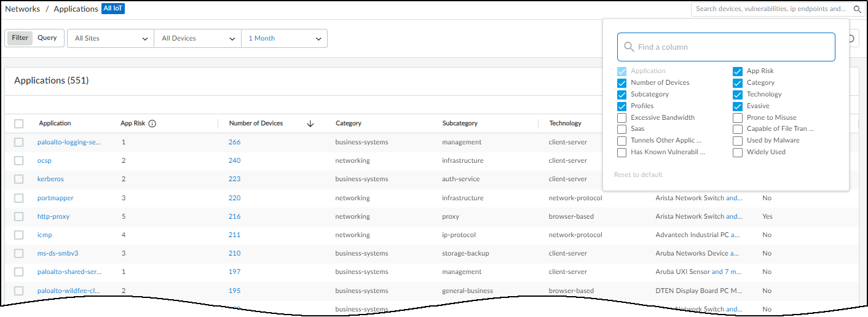Click the App Risk info icon
868x317 pixels.
(152, 123)
